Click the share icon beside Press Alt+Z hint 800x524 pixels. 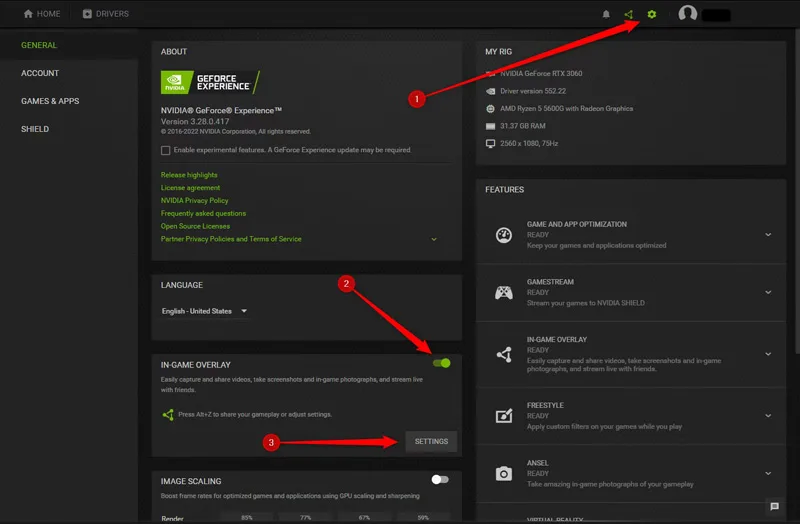tap(168, 415)
